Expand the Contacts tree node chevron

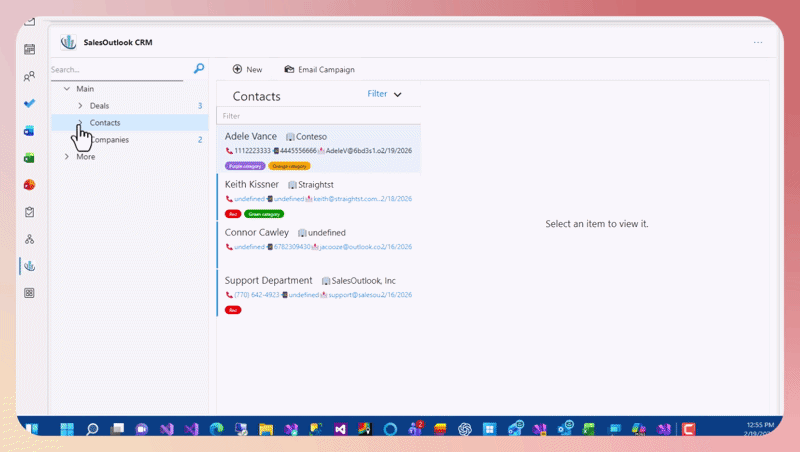pyautogui.click(x=80, y=122)
